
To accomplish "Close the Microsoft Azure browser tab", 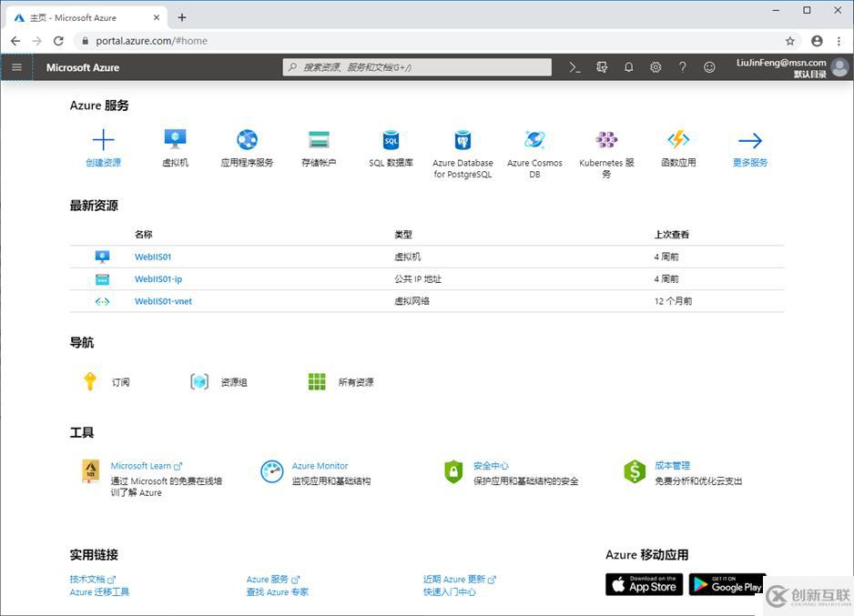I will [157, 17].
